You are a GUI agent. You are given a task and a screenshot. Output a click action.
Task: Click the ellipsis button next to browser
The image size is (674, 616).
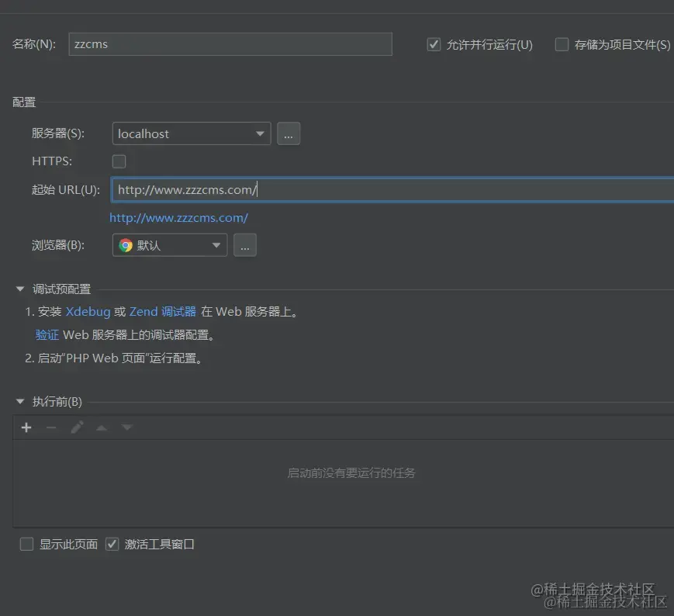245,245
